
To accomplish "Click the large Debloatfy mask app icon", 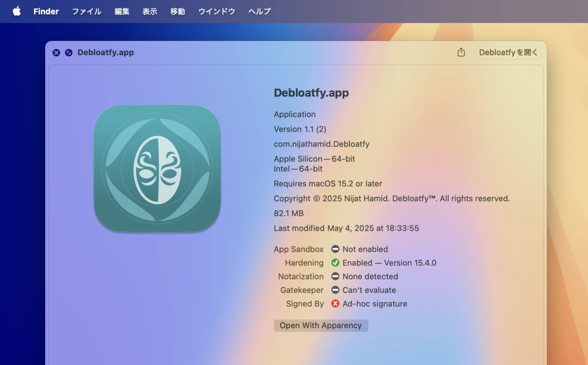I will point(157,168).
